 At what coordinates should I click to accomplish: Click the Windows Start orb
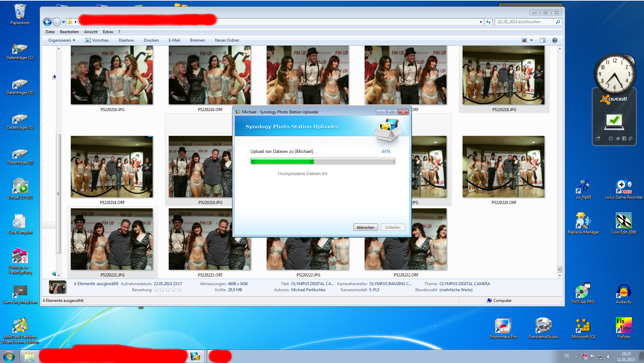(x=9, y=356)
